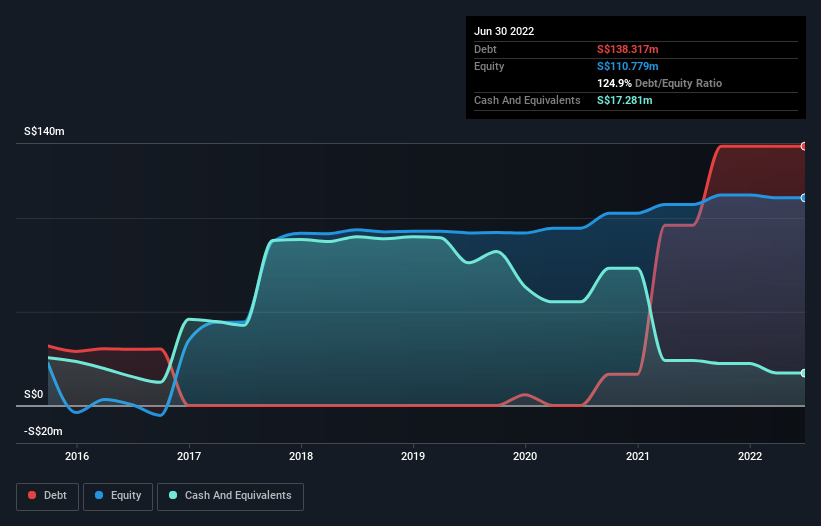The width and height of the screenshot is (821, 526).
Task: Click blue Equity endpoint marker on chart
Action: coord(804,198)
